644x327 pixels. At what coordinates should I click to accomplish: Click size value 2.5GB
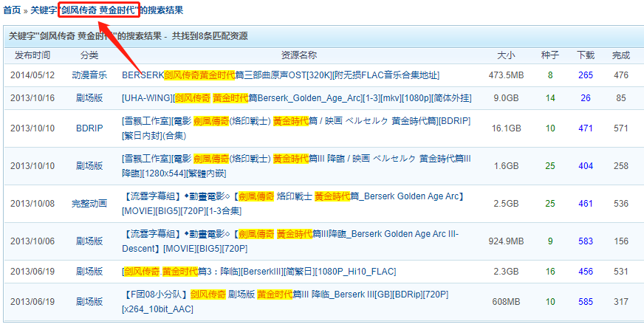pos(506,204)
